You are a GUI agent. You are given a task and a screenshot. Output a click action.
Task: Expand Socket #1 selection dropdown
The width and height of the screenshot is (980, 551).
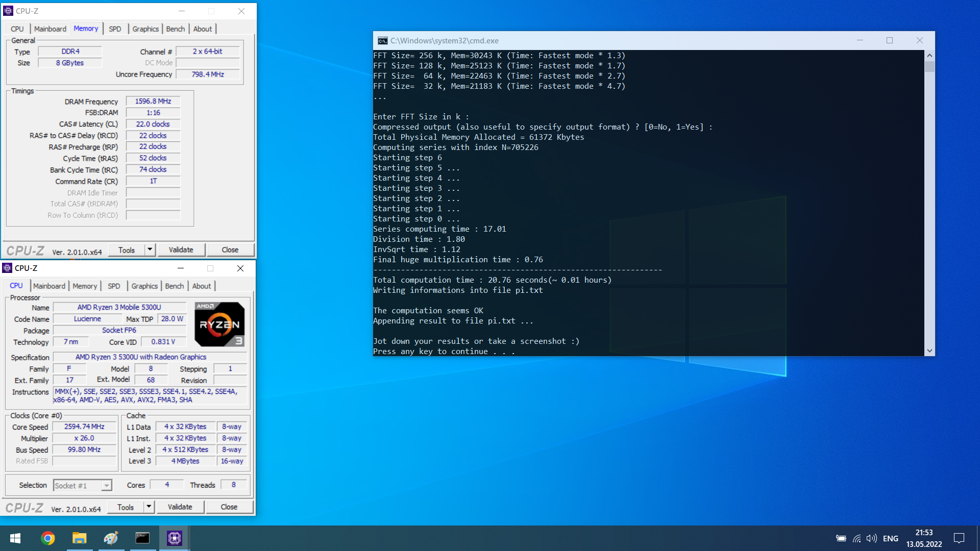tap(106, 486)
